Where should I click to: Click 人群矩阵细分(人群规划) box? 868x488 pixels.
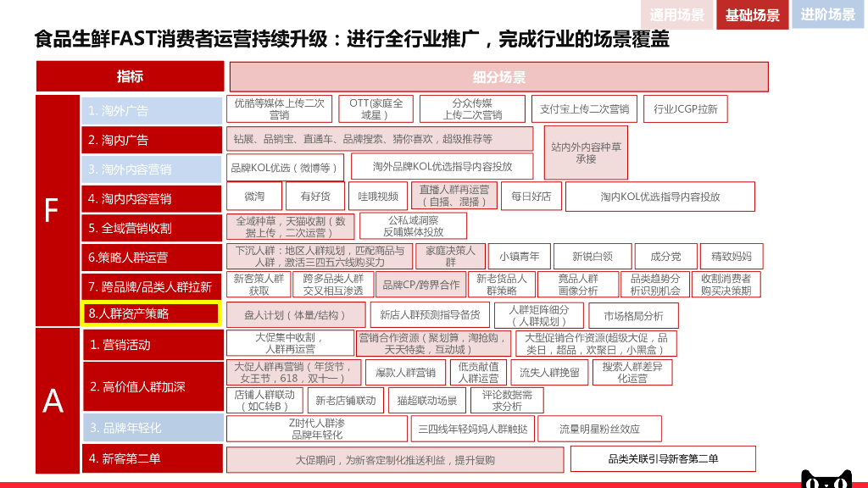click(x=538, y=315)
